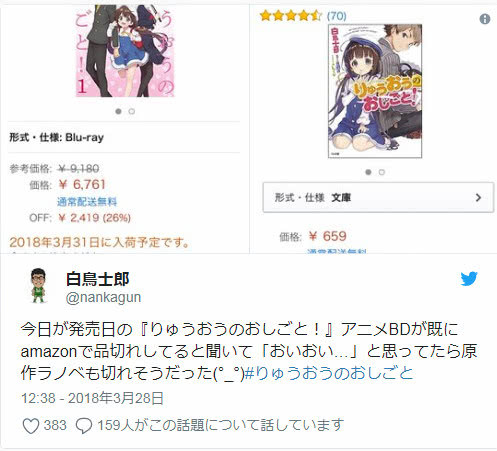Click the info circle icon

(485, 19)
